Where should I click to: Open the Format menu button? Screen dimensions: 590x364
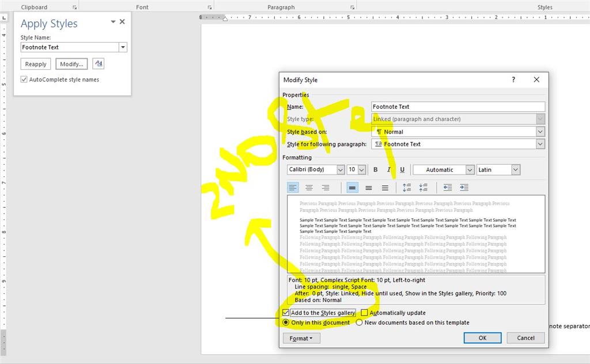tap(301, 339)
